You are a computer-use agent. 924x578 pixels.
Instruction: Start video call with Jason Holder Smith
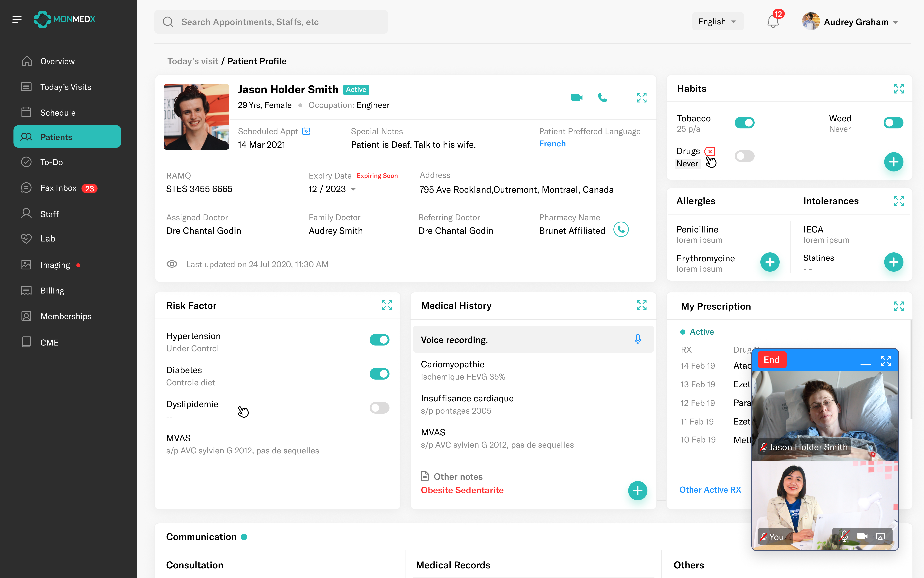pyautogui.click(x=577, y=98)
